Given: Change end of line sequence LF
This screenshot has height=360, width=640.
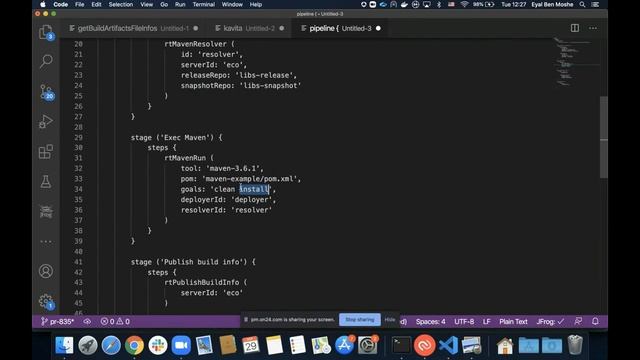Looking at the screenshot, I should pos(487,322).
